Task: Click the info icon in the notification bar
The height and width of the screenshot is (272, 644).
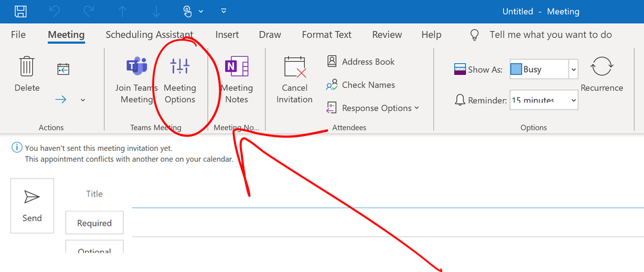Action: pos(16,148)
